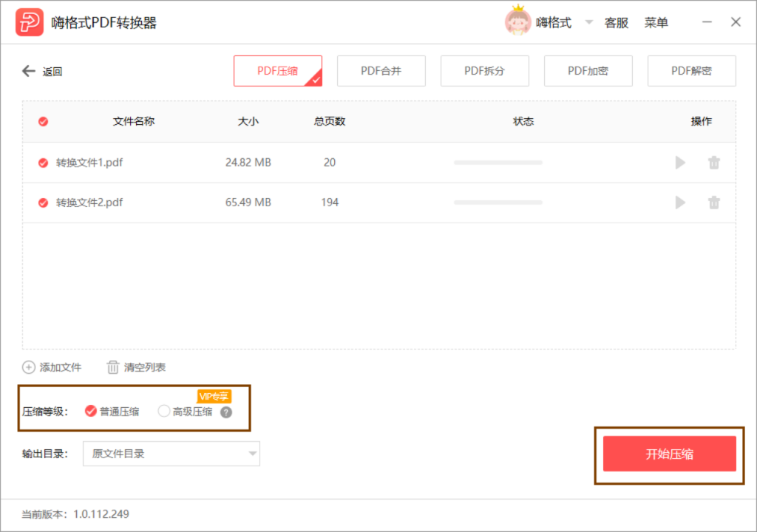Viewport: 757px width, 532px height.
Task: Click the 返回 text link
Action: (x=52, y=72)
